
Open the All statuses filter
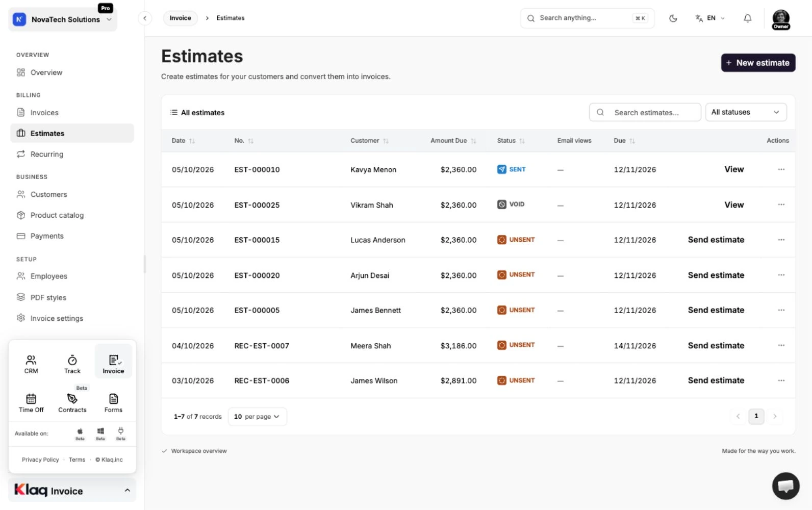[746, 112]
